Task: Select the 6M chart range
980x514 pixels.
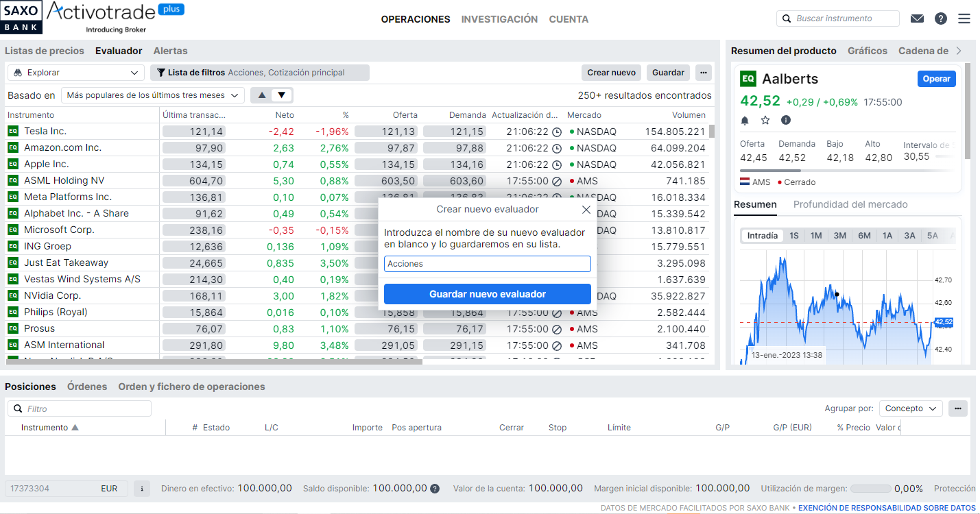Action: pos(864,236)
